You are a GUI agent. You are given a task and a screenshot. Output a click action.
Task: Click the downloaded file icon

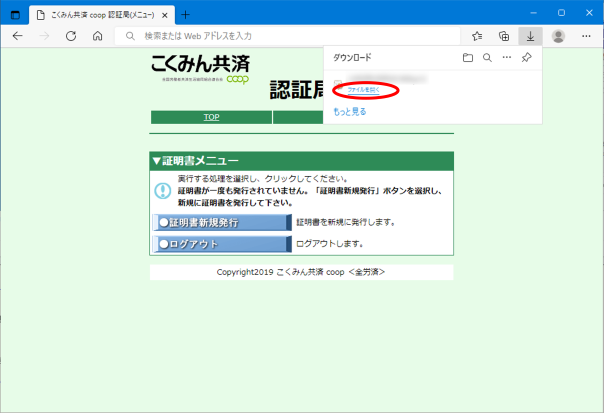pos(338,83)
